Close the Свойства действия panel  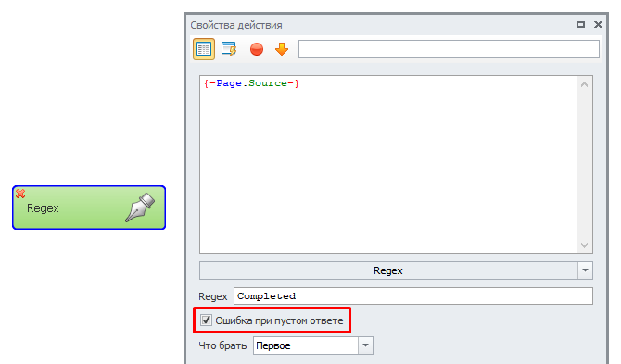click(x=598, y=24)
